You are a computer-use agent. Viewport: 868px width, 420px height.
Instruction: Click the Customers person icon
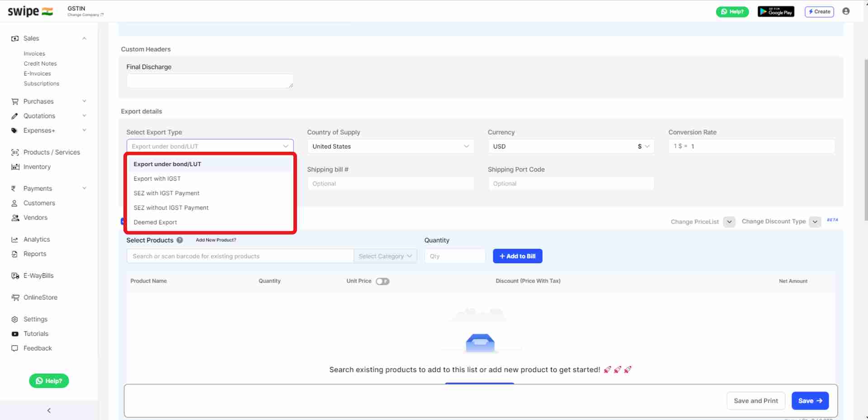coord(15,203)
